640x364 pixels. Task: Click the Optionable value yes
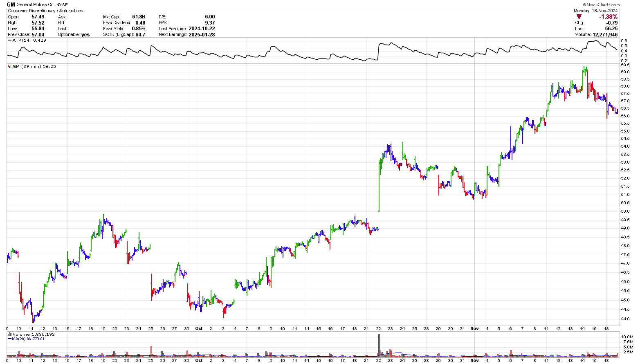[x=85, y=35]
